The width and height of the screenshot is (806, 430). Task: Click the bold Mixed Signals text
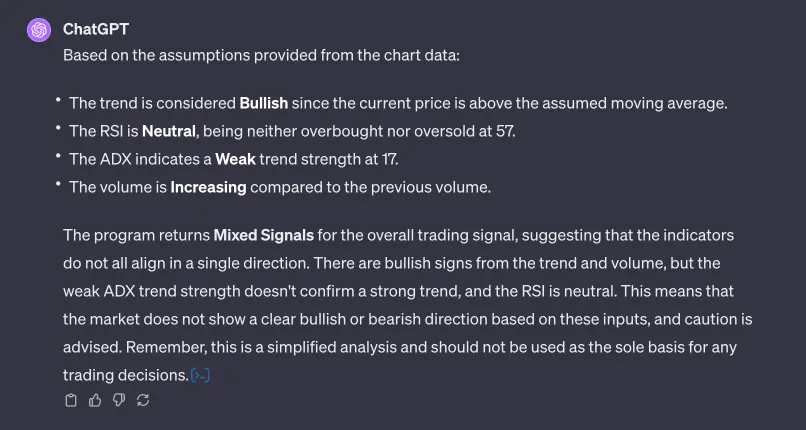click(263, 236)
